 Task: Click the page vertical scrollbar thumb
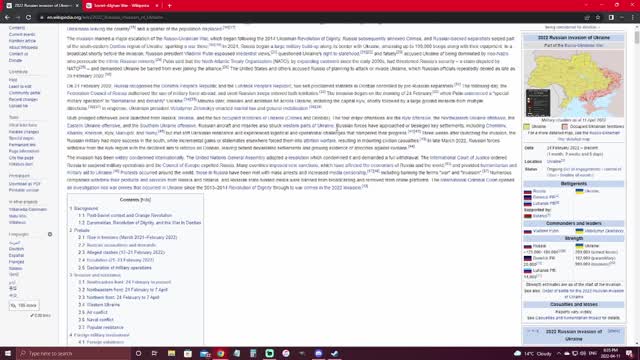[637, 37]
